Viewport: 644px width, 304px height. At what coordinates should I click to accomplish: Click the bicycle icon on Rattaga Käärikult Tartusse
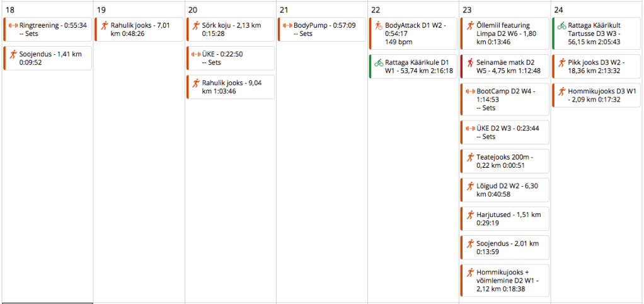[x=561, y=26]
